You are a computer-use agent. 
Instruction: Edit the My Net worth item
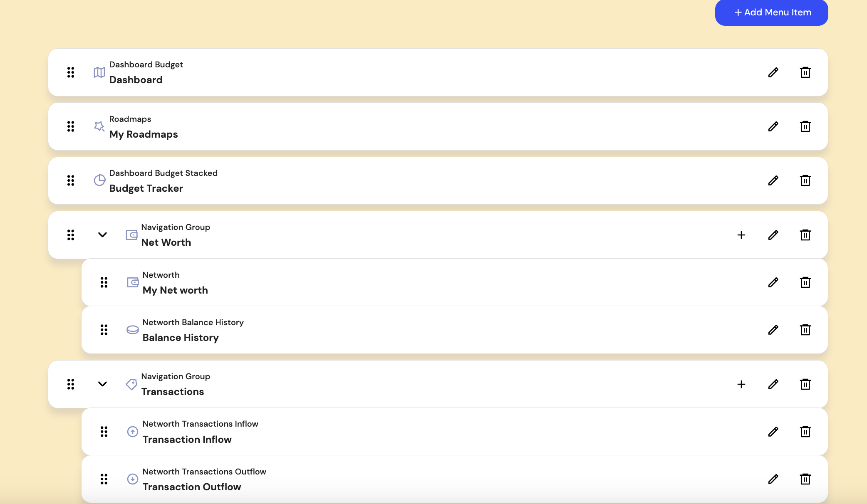click(773, 282)
